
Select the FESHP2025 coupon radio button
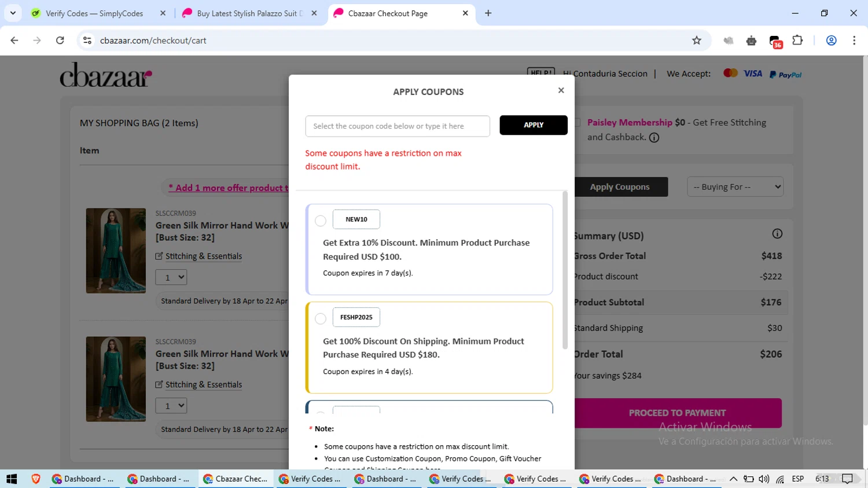click(321, 318)
